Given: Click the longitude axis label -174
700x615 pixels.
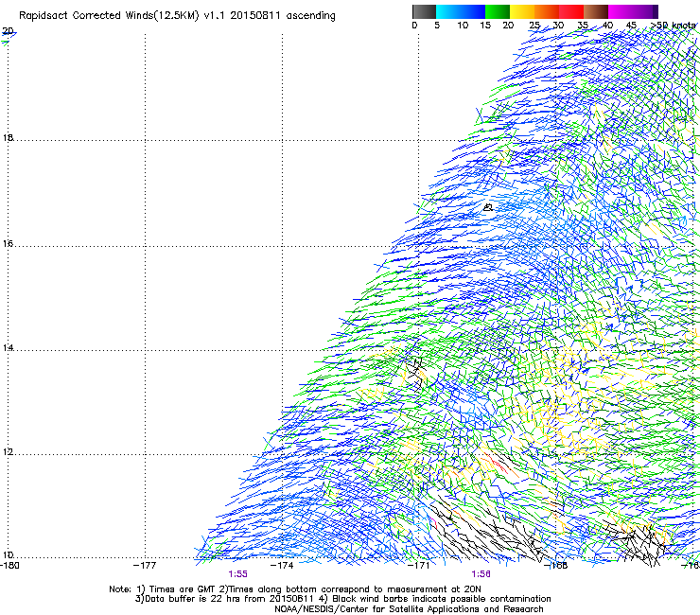Looking at the screenshot, I should pyautogui.click(x=282, y=566).
